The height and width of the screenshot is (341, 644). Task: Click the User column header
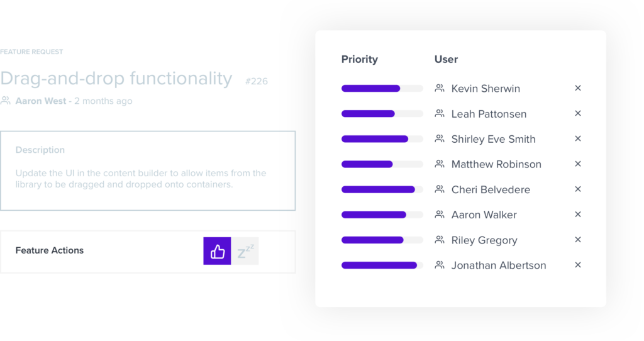coord(446,60)
